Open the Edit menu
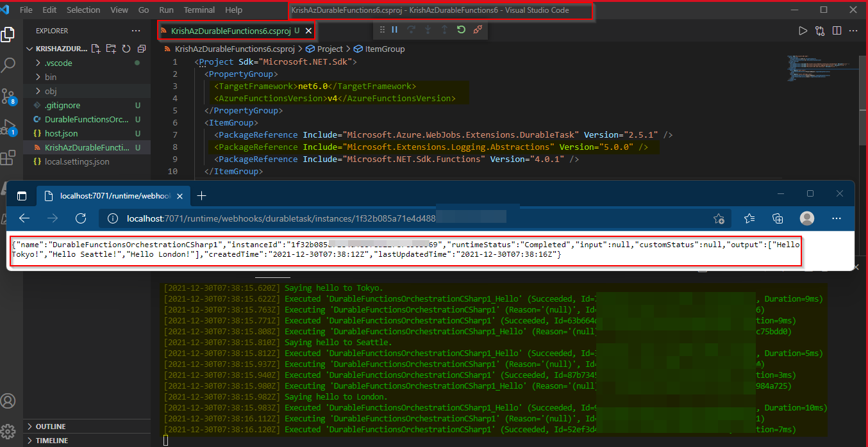 pyautogui.click(x=49, y=10)
